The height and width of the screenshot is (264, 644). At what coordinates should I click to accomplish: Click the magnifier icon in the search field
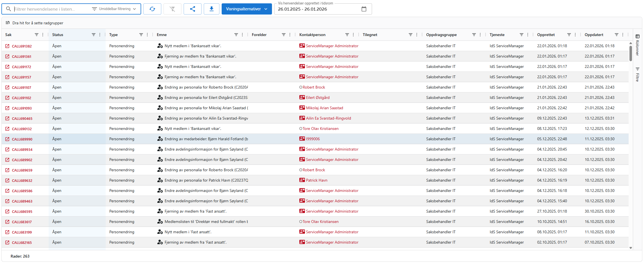pyautogui.click(x=8, y=9)
